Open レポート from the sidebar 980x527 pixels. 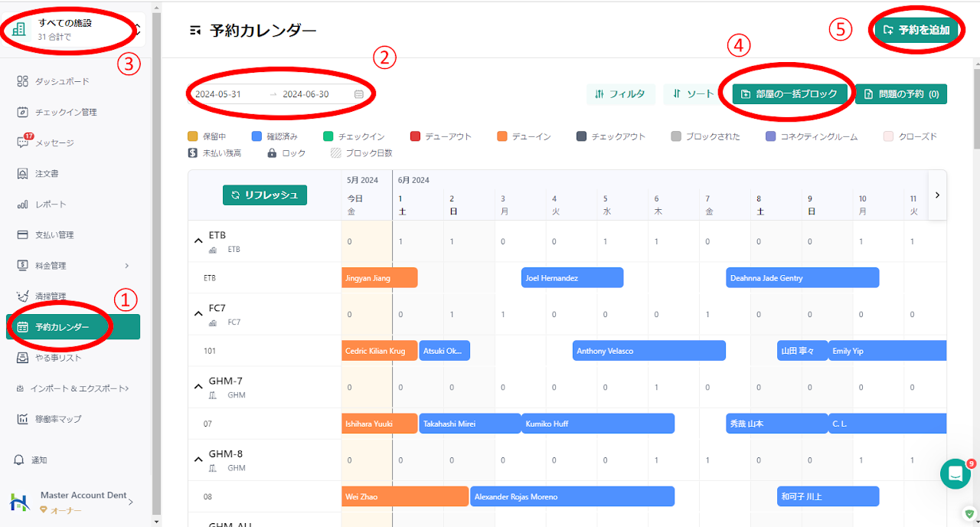coord(50,204)
